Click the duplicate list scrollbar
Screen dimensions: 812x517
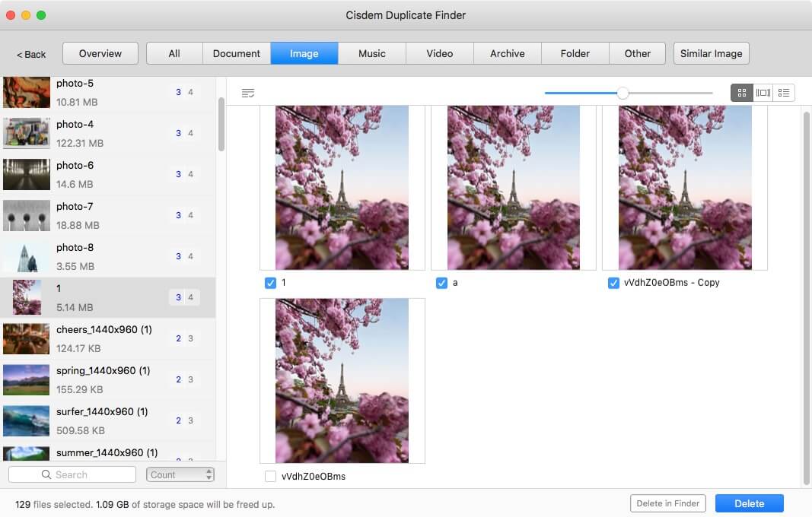tap(221, 124)
